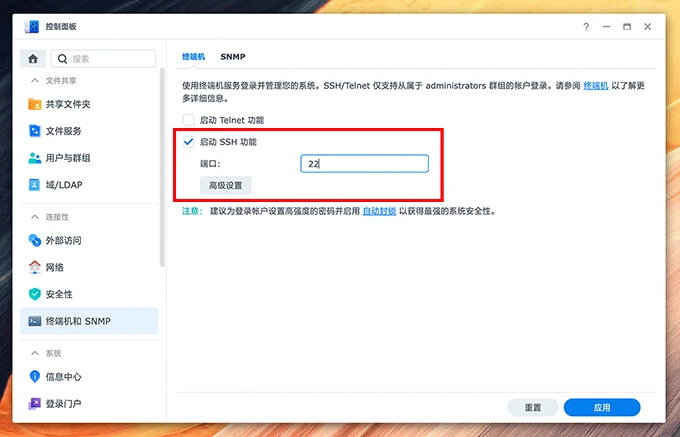Select 登录门户 label in sidebar
680x437 pixels.
click(x=63, y=404)
